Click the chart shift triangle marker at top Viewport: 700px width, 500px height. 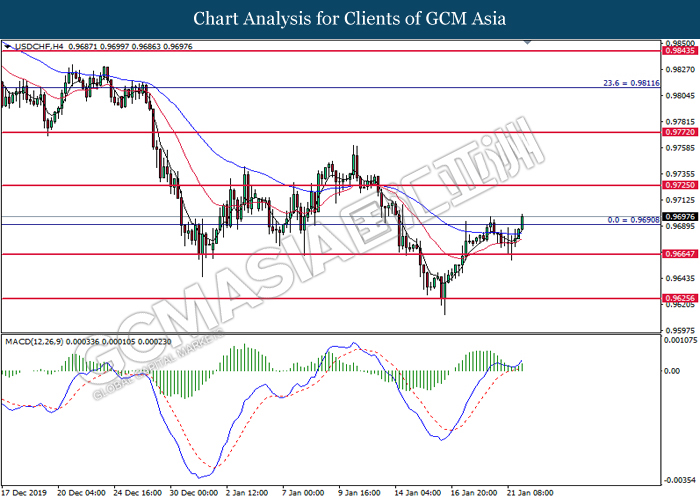coord(528,43)
